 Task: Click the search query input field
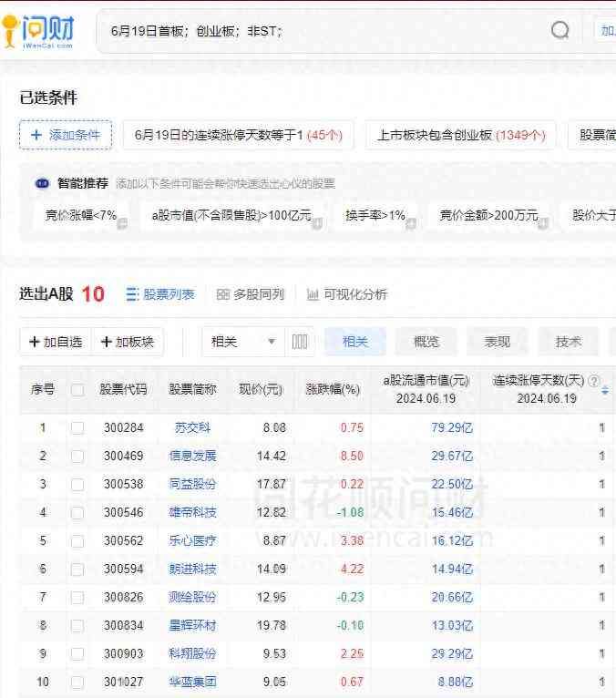point(319,30)
